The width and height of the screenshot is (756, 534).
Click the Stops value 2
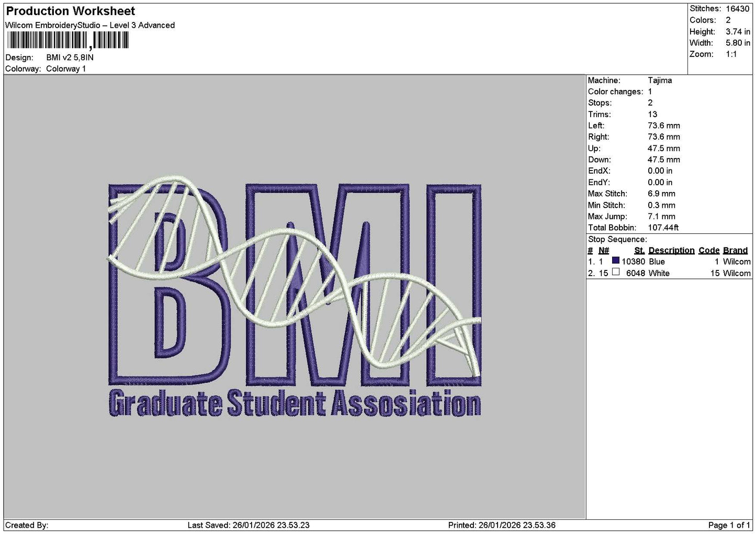(x=650, y=103)
